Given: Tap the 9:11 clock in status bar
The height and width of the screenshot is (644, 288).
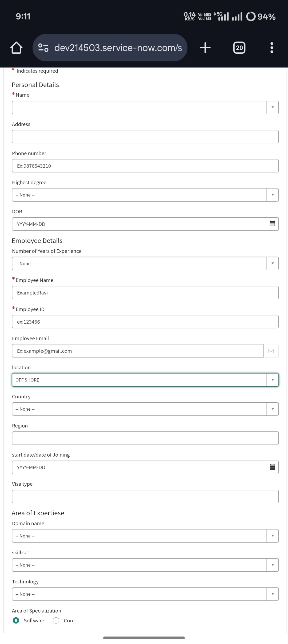Looking at the screenshot, I should pyautogui.click(x=23, y=17).
